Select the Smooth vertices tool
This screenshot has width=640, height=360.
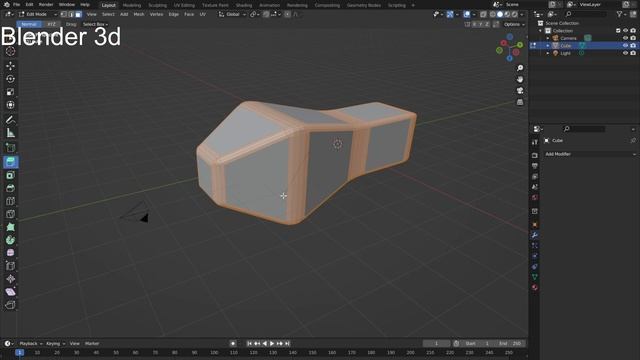click(x=11, y=253)
